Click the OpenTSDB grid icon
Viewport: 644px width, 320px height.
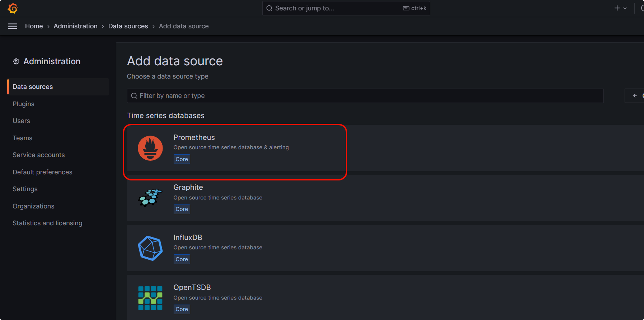tap(150, 298)
